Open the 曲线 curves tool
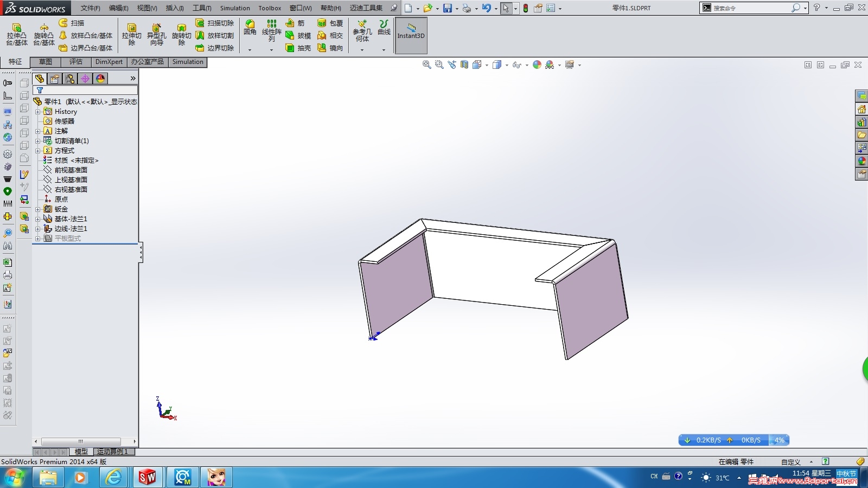This screenshot has height=488, width=868. [x=384, y=28]
